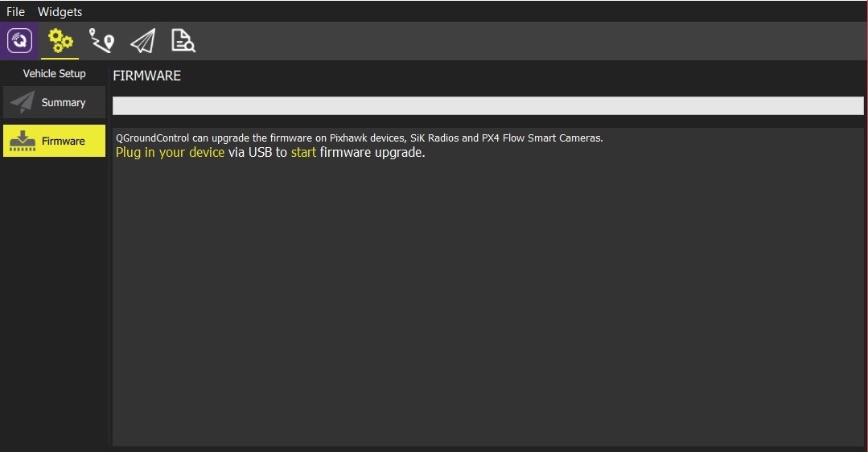This screenshot has width=868, height=452.
Task: Open the File menu
Action: [x=15, y=12]
